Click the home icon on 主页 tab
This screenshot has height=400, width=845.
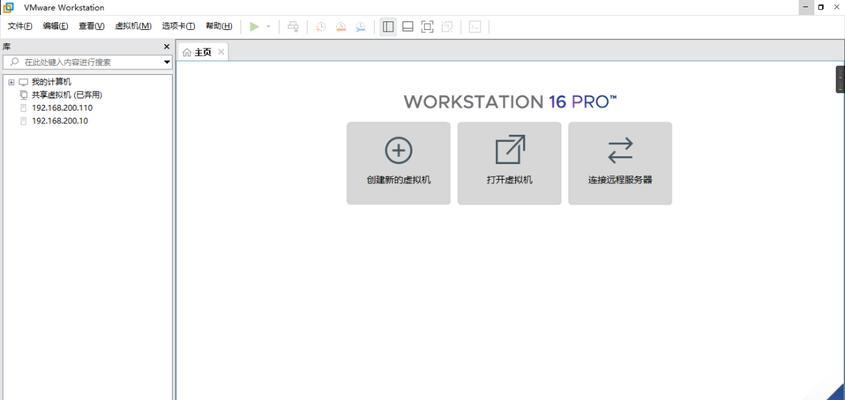187,52
